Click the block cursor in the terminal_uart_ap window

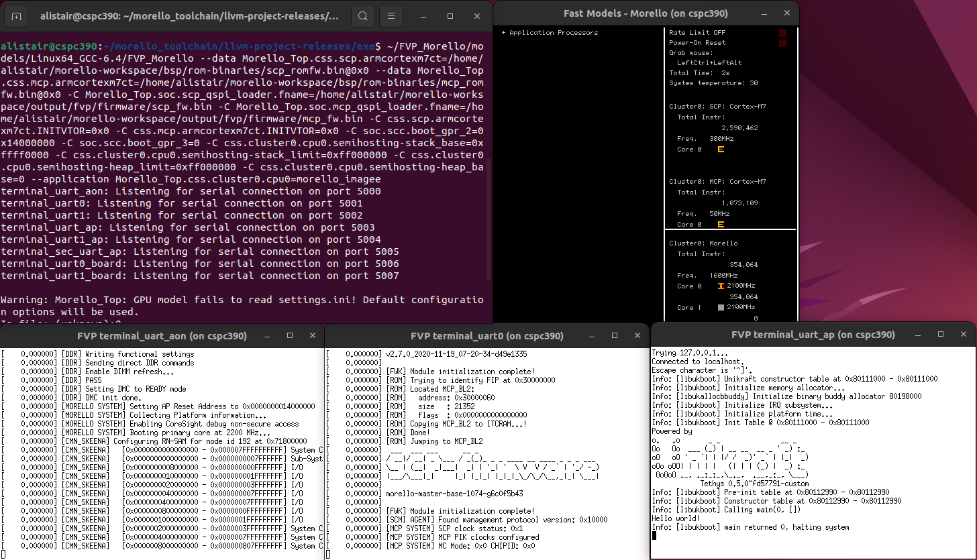pos(654,536)
